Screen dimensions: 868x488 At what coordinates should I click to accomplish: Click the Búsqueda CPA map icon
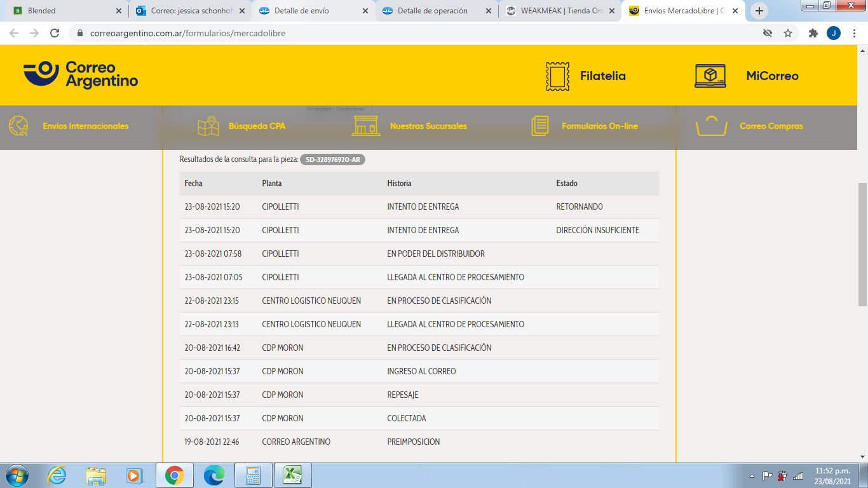[208, 126]
